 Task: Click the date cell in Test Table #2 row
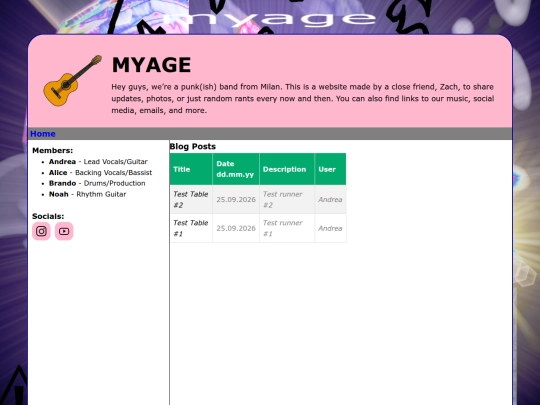[x=236, y=199]
